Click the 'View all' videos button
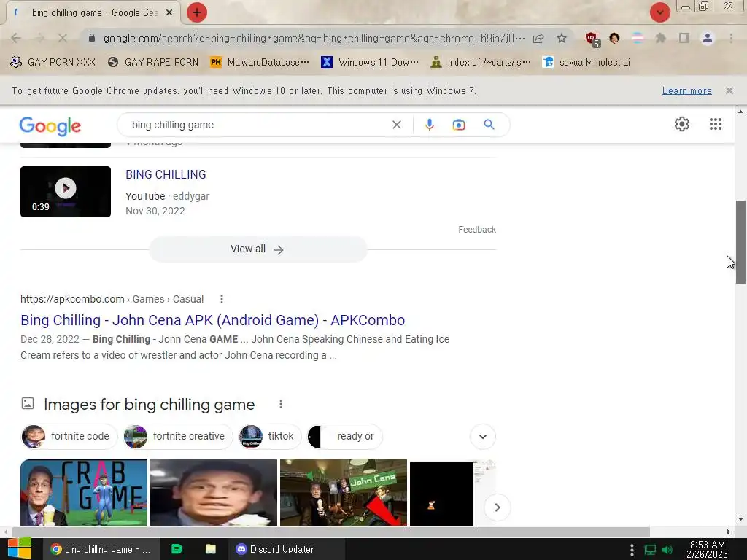Viewport: 747px width, 560px height. [258, 249]
